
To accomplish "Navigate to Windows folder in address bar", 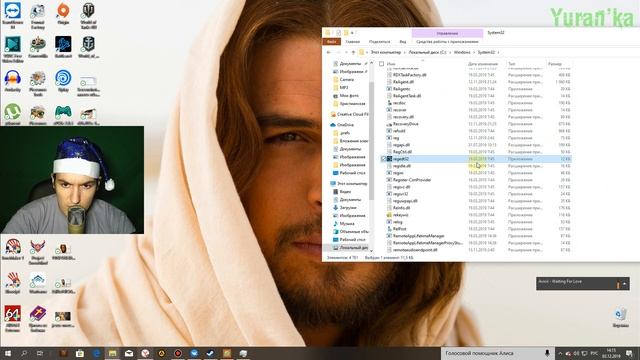I will [x=462, y=53].
